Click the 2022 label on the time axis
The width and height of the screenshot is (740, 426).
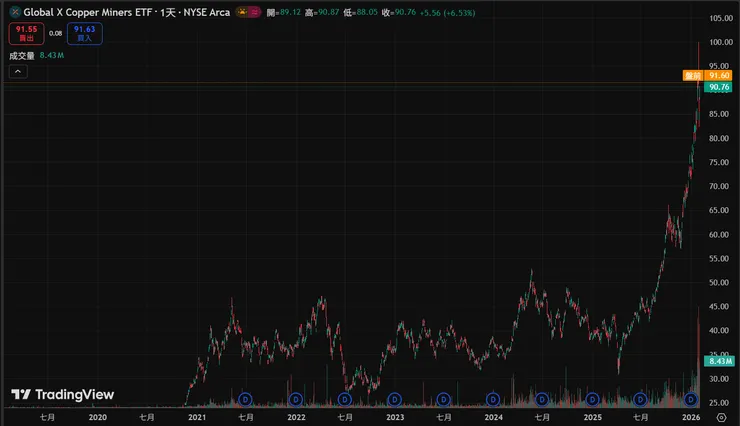(x=296, y=417)
